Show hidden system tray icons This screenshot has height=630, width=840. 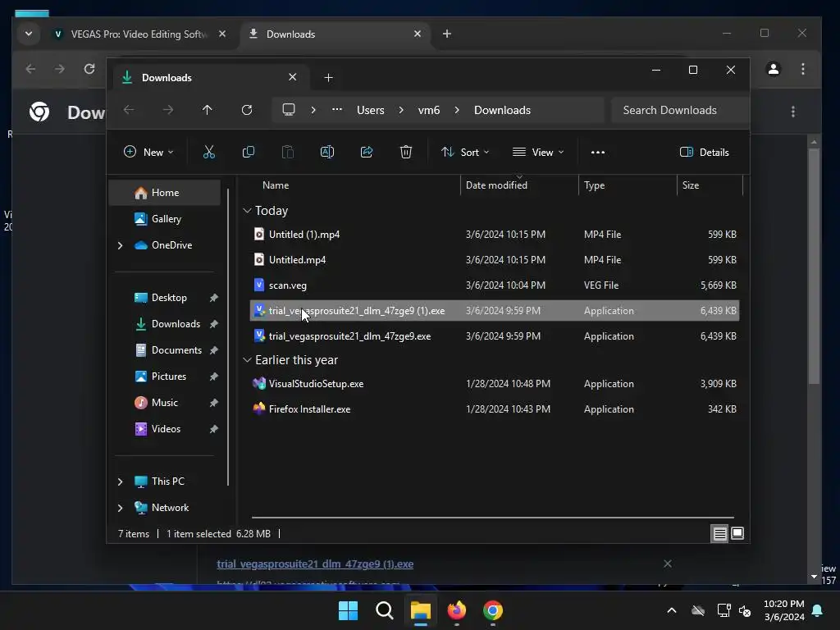pos(671,610)
